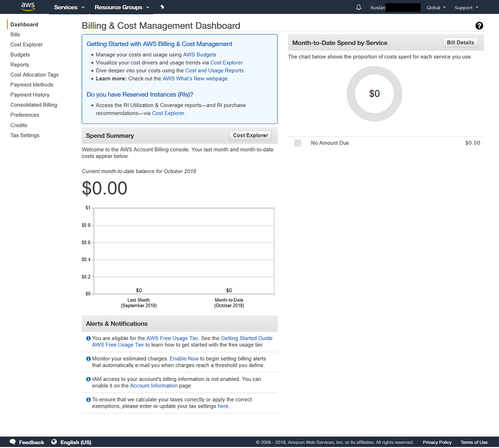
Task: Expand the Services dropdown menu
Action: (69, 7)
